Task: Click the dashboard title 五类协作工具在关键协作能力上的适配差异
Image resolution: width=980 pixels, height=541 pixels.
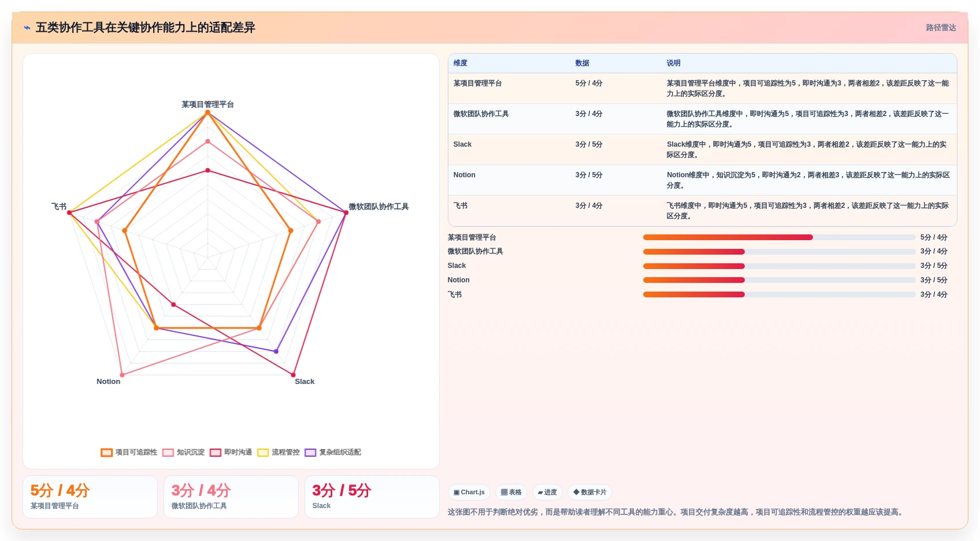Action: 146,28
